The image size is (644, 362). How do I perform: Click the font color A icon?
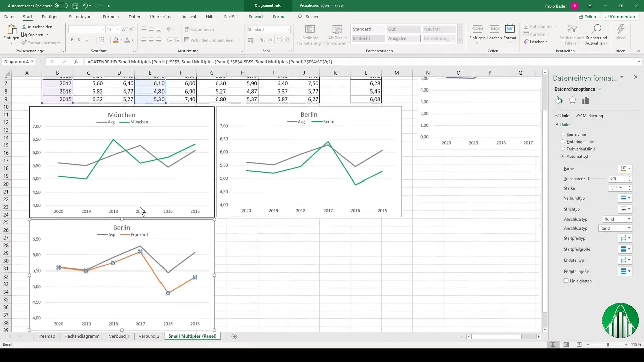[x=127, y=40]
